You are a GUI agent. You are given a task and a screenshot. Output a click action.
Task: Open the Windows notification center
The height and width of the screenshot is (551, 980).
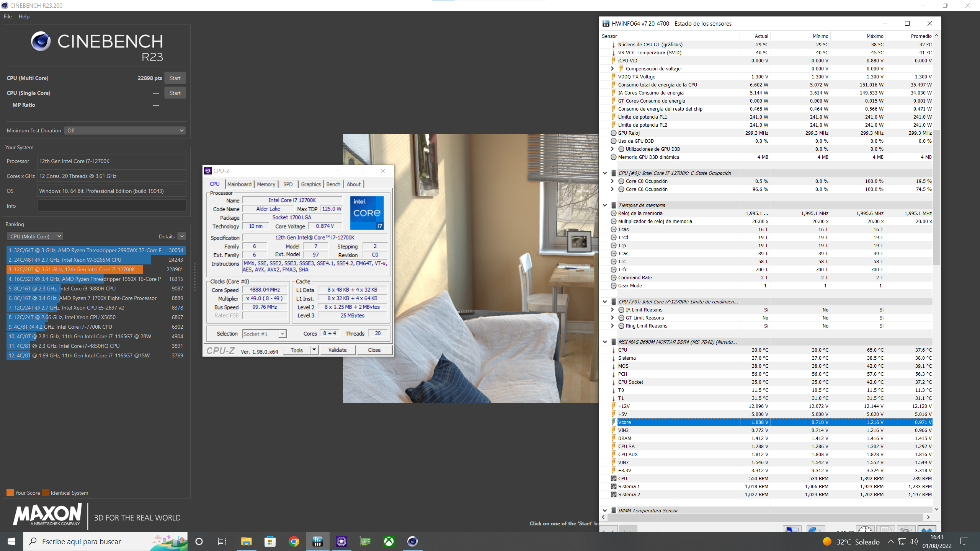964,541
